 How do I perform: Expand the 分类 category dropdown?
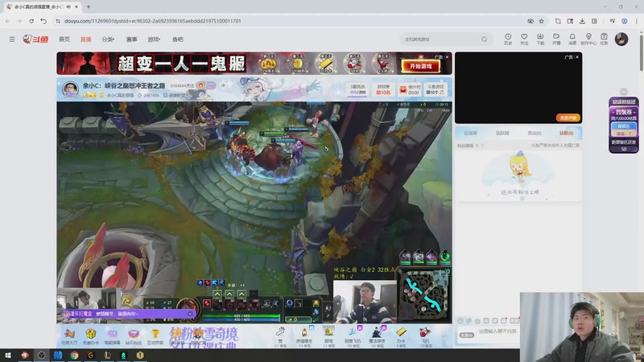click(108, 39)
